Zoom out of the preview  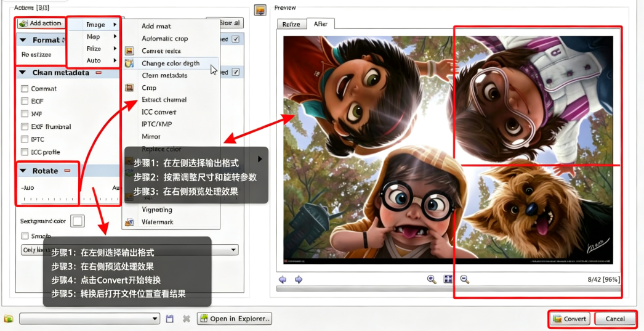point(464,280)
